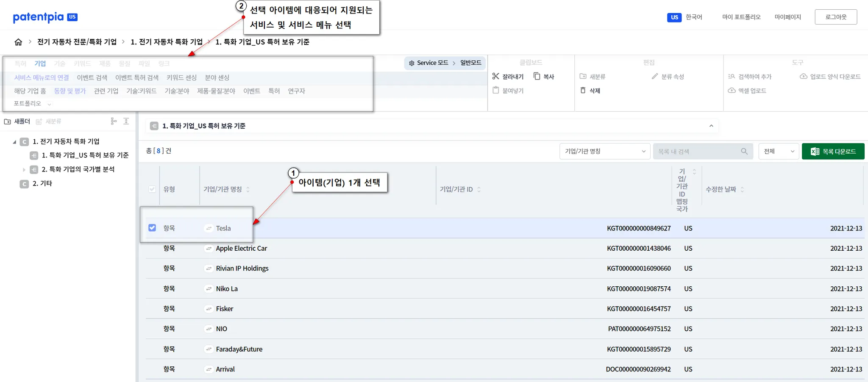Open the 연구자 service menu
Image resolution: width=868 pixels, height=382 pixels.
tap(296, 91)
